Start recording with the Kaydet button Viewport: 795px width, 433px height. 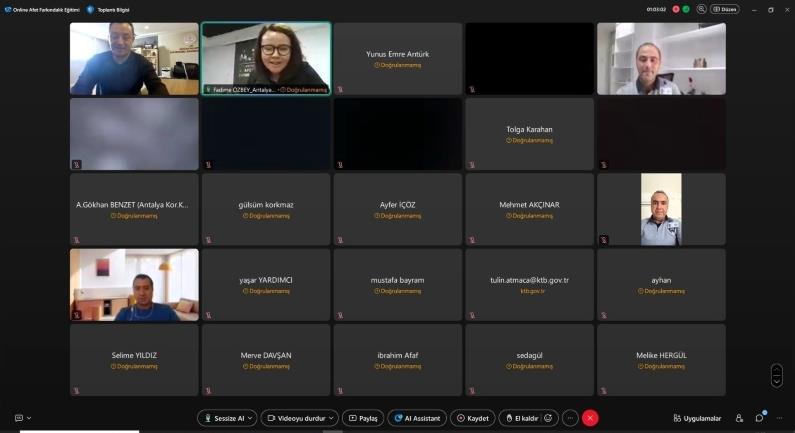473,418
